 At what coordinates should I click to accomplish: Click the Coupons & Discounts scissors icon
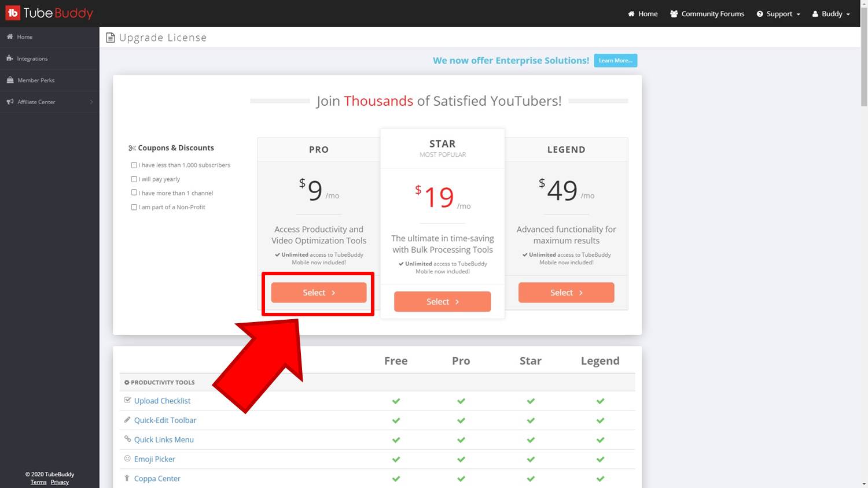pyautogui.click(x=132, y=148)
